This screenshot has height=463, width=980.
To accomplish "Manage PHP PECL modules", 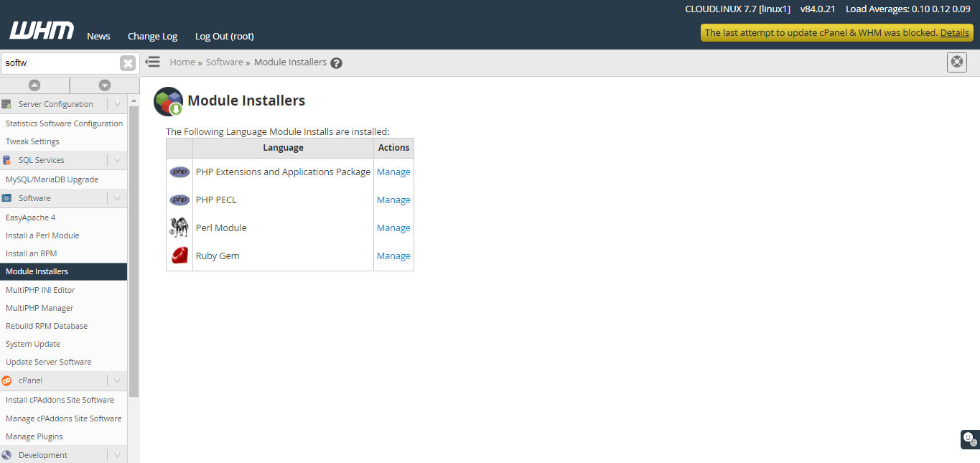I will [393, 200].
